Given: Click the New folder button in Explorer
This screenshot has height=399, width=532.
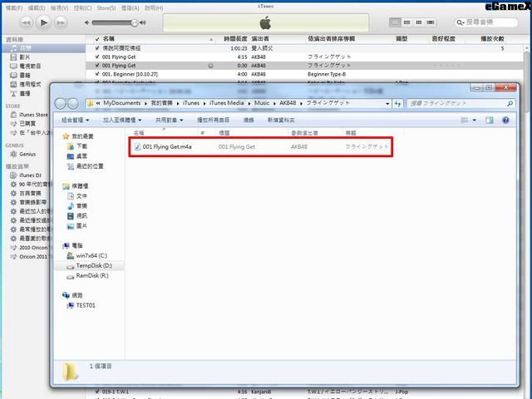Looking at the screenshot, I should (281, 120).
